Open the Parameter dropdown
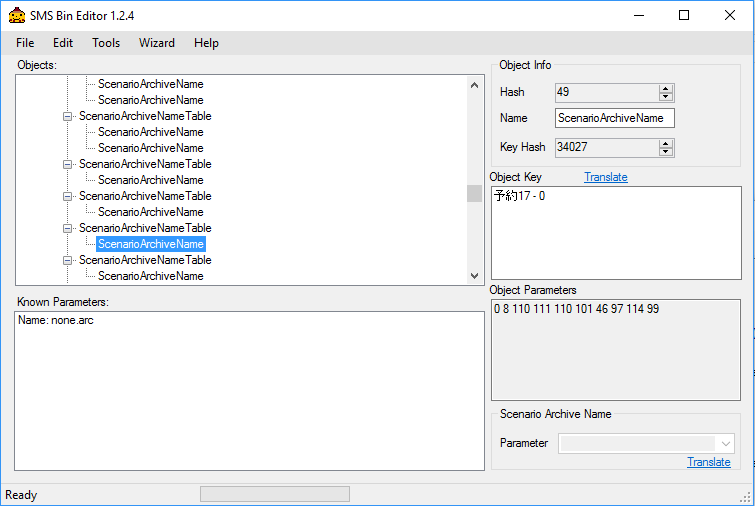Viewport: 755px width, 506px height. [x=725, y=443]
